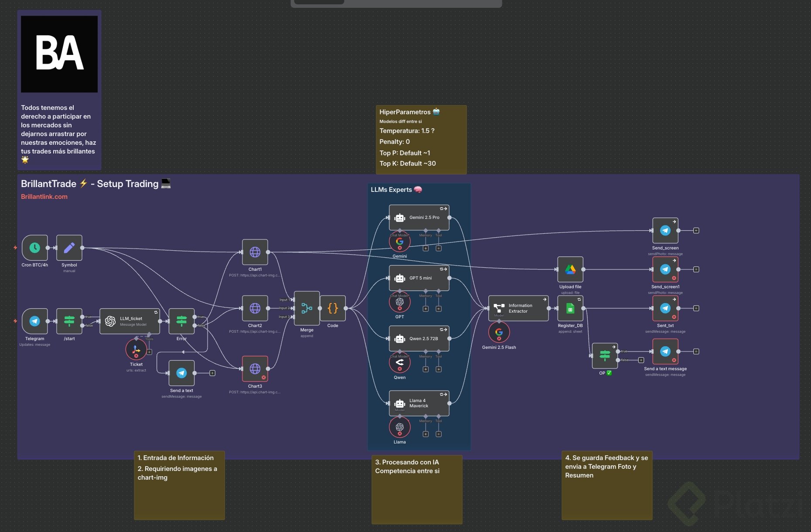Open the Qwen chat model sub-node
This screenshot has width=811, height=532.
(399, 363)
